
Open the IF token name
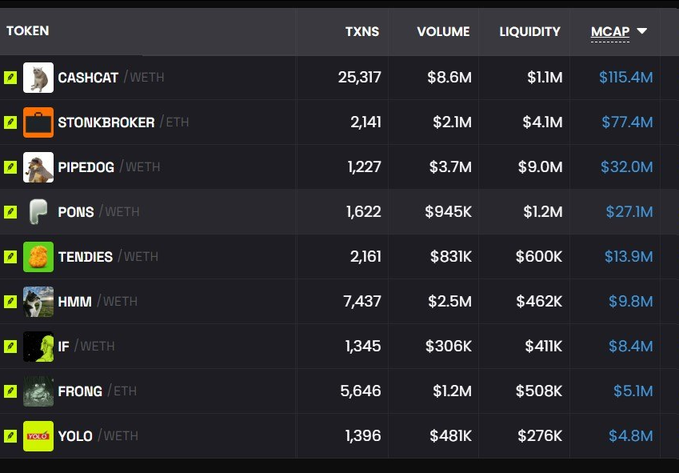(63, 347)
